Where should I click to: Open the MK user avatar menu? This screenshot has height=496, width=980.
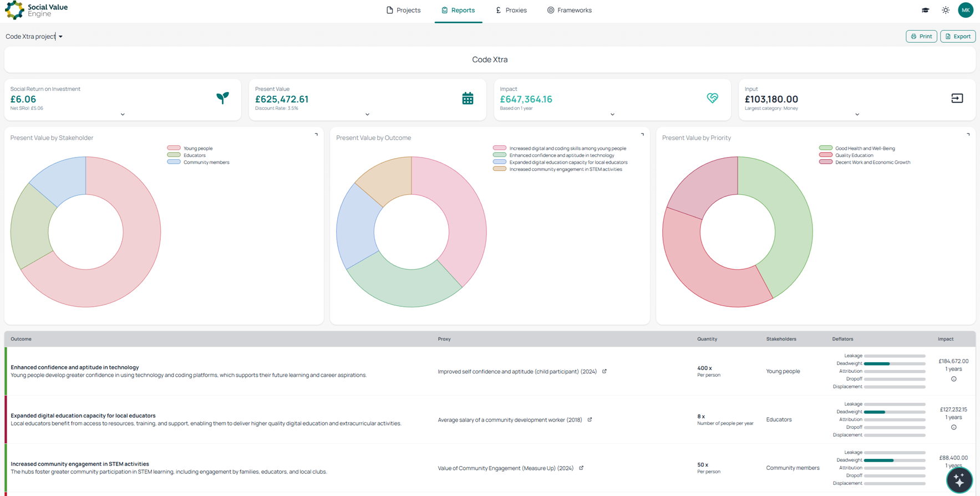click(x=966, y=10)
